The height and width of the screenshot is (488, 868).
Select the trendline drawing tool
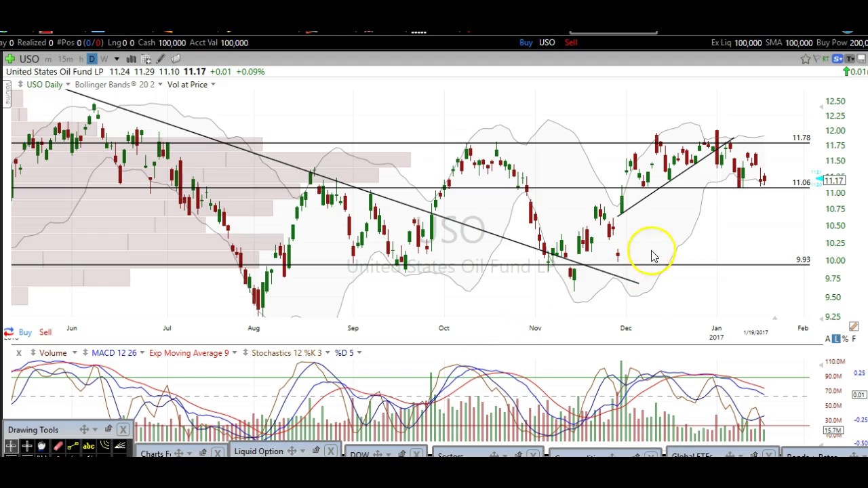point(73,446)
